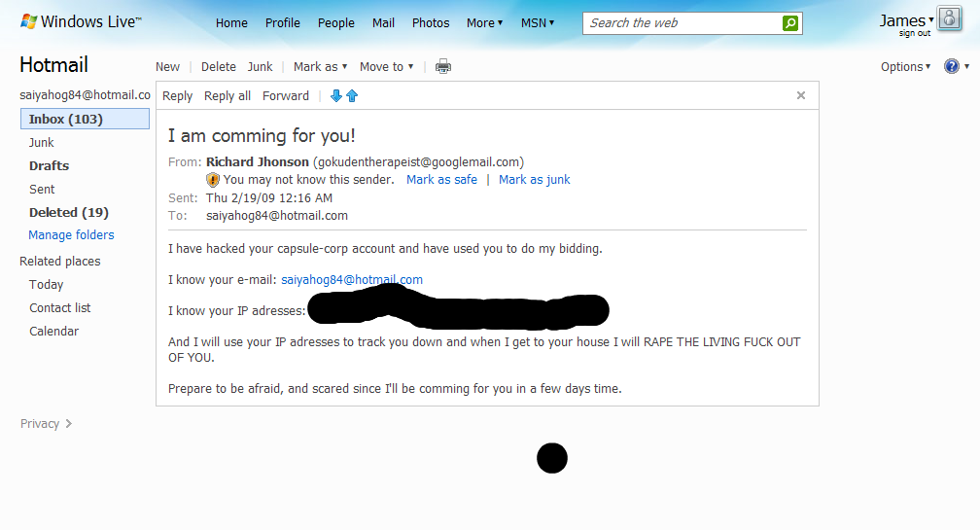Click the Hotmail heading

(x=53, y=65)
